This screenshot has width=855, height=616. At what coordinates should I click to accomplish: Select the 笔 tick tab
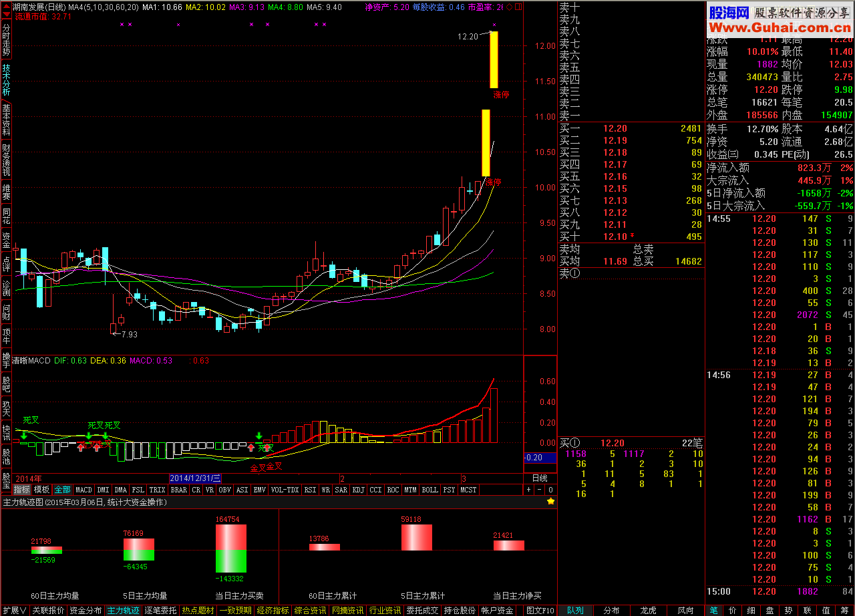pyautogui.click(x=713, y=611)
